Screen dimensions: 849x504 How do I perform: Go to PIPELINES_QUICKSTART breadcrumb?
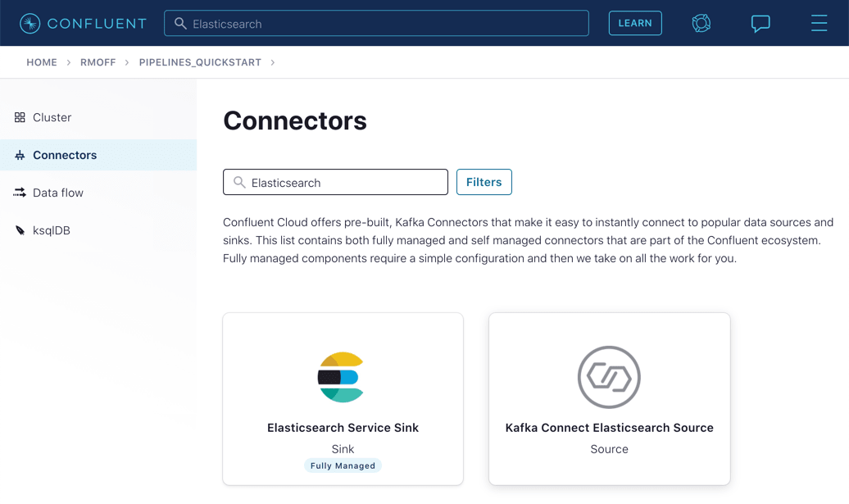200,62
